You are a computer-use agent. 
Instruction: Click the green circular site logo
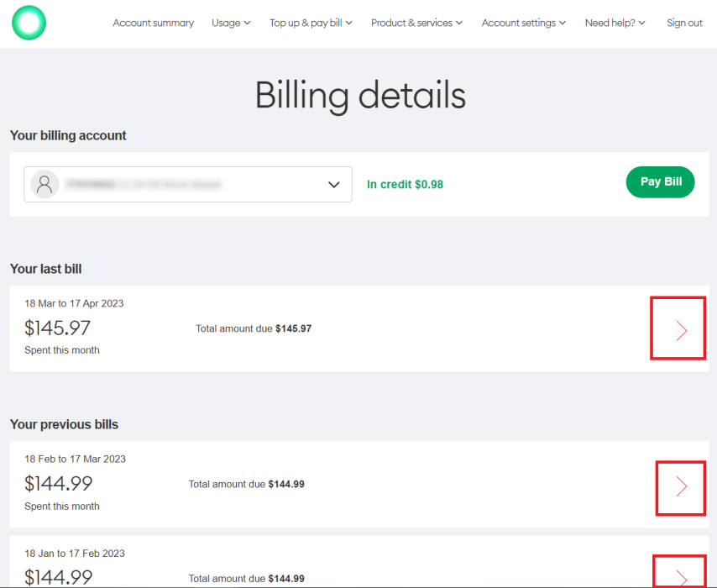pos(29,23)
